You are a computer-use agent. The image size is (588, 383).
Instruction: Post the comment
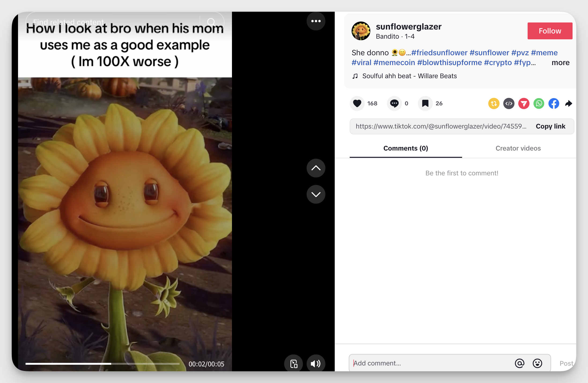566,363
